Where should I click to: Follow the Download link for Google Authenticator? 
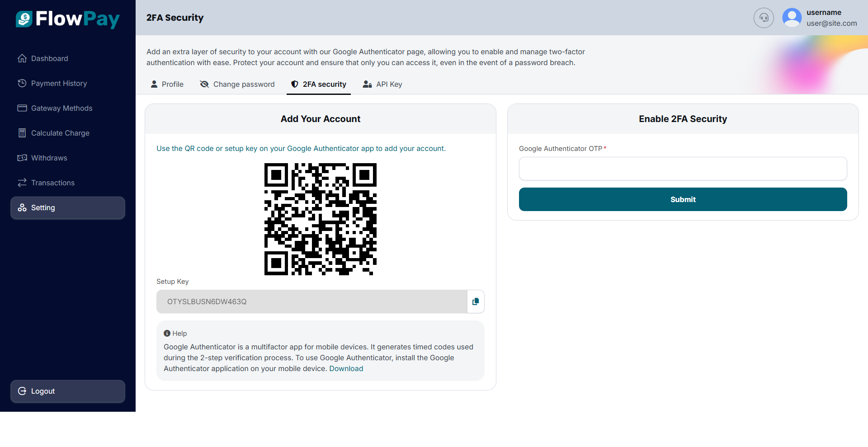pyautogui.click(x=346, y=368)
